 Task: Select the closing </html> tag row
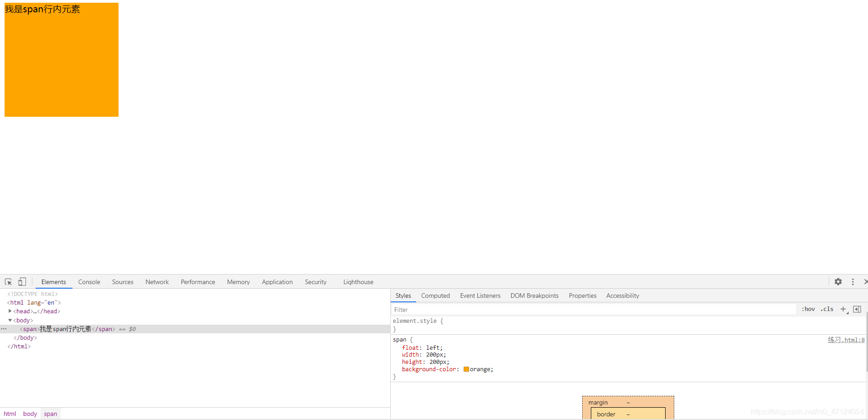click(19, 346)
